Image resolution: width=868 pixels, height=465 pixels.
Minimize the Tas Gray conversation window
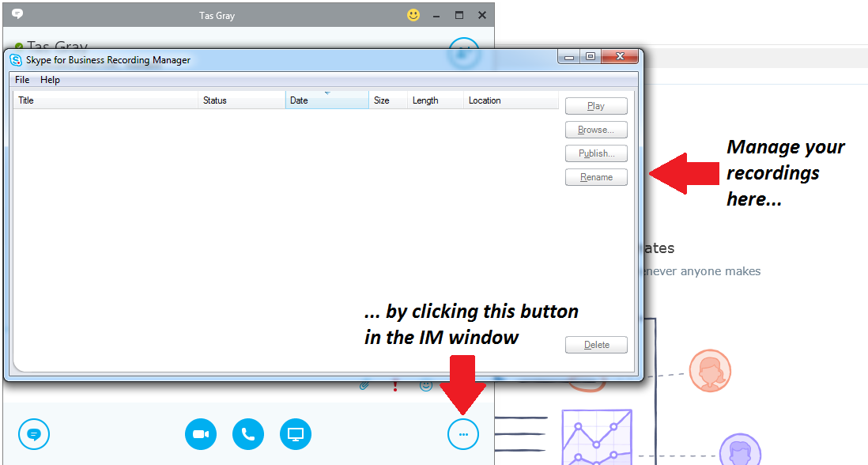pos(436,16)
